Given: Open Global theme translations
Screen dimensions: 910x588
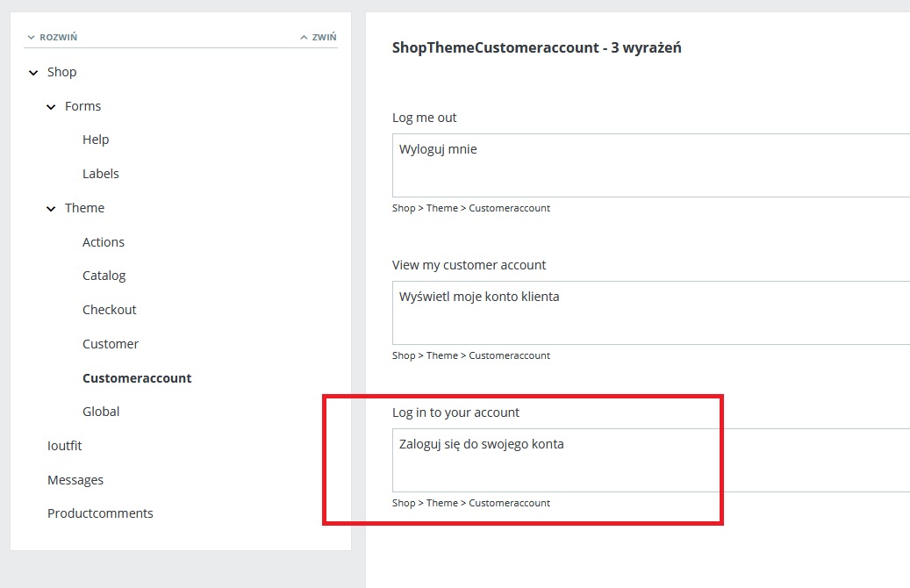Looking at the screenshot, I should (101, 412).
